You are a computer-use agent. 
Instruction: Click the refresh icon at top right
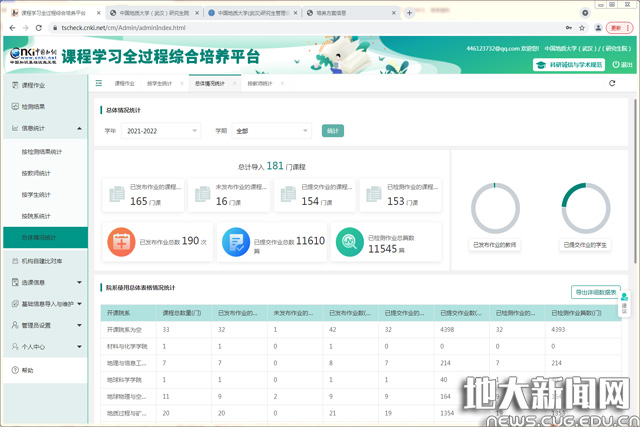tap(612, 83)
